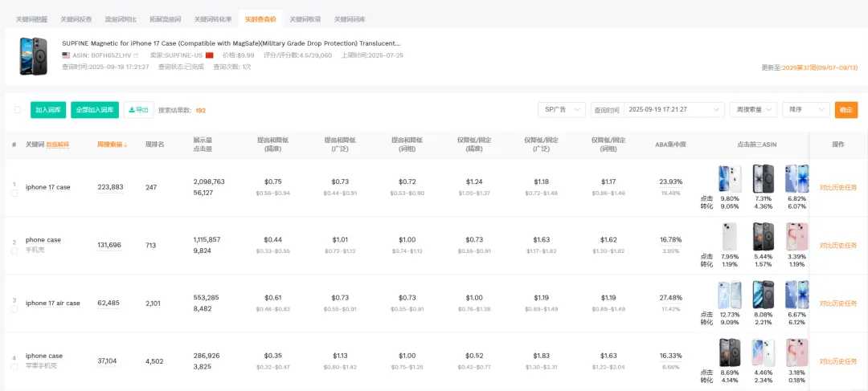Check the box for 'iphone 17 case' row
The height and width of the screenshot is (391, 868).
(x=14, y=193)
